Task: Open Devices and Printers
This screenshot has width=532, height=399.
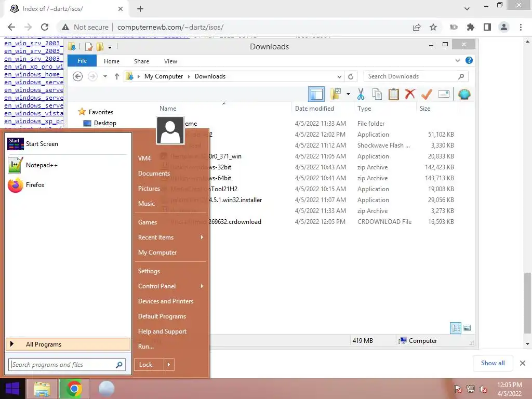Action: (166, 301)
